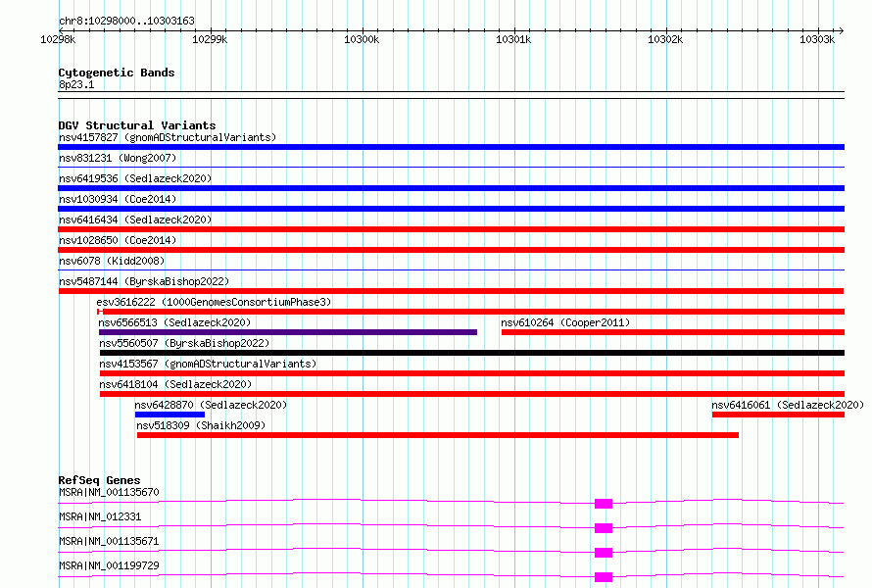
Task: Select the blue nsv6419536 variant bar
Action: (451, 188)
